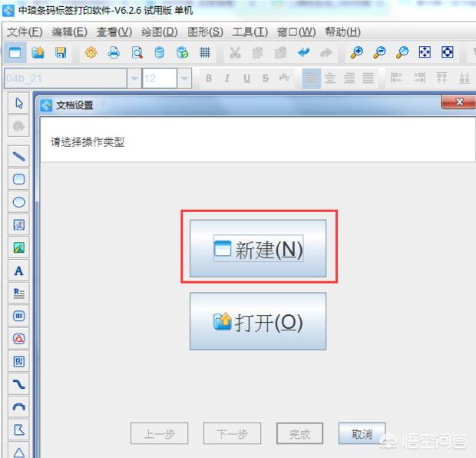Select justified text alignment

click(x=368, y=78)
